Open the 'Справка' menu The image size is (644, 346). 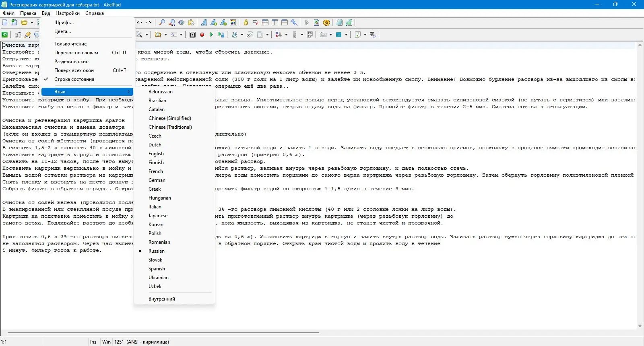click(95, 13)
